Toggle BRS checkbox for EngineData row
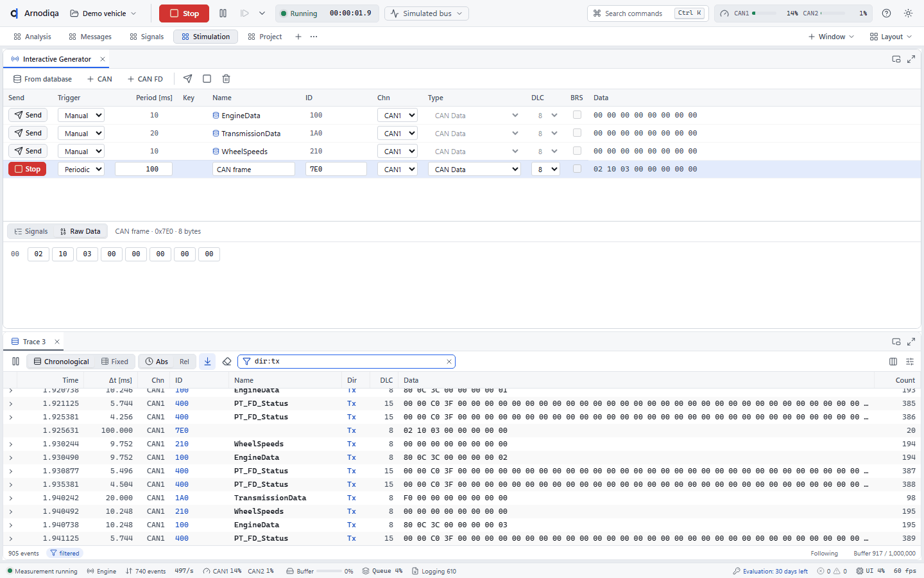The height and width of the screenshot is (578, 924). (x=577, y=115)
